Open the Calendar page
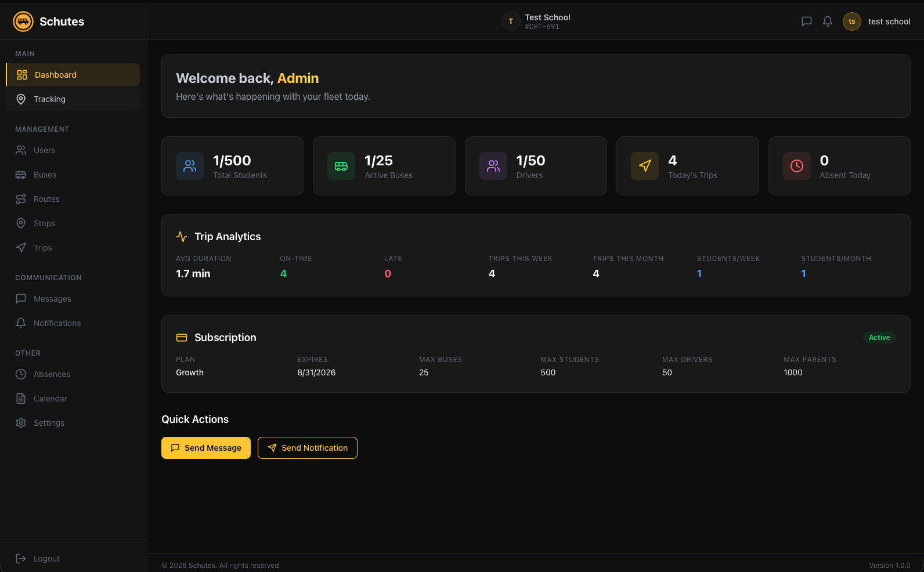The width and height of the screenshot is (924, 572). [x=73, y=399]
